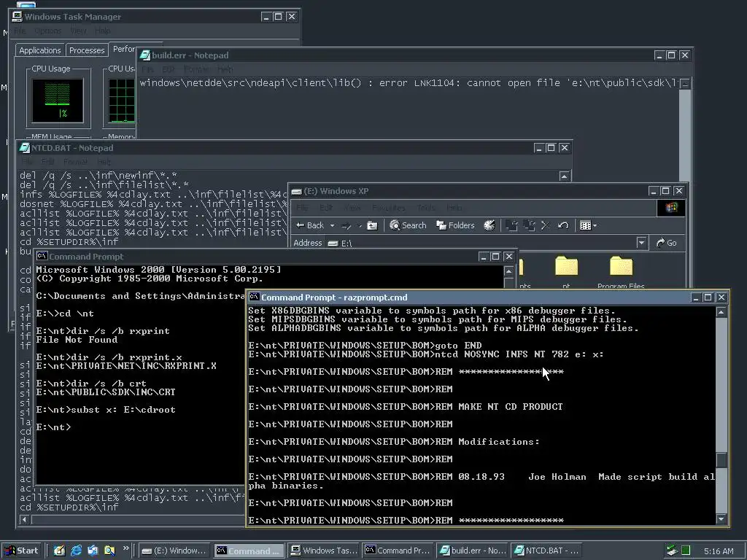Click the Move To icon in explorer

point(511,225)
